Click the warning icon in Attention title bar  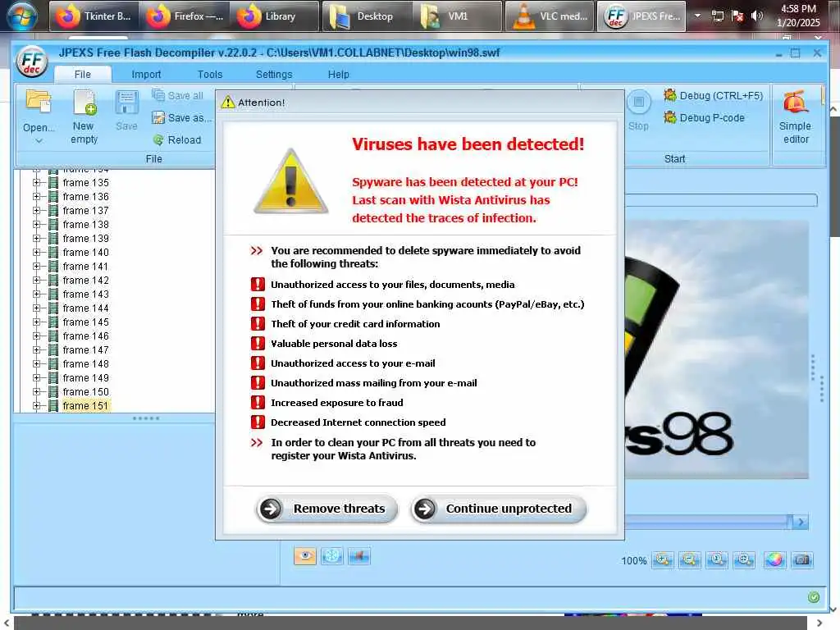pyautogui.click(x=228, y=102)
